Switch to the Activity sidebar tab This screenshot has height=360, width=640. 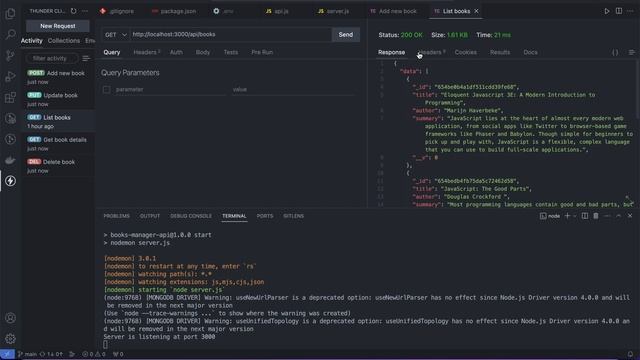[x=31, y=41]
